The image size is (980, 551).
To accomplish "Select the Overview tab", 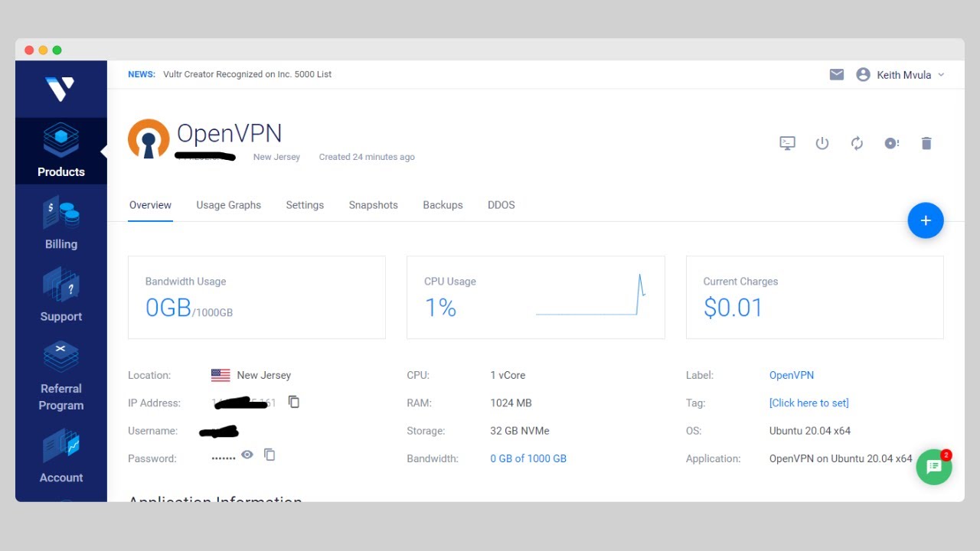I will click(x=150, y=205).
